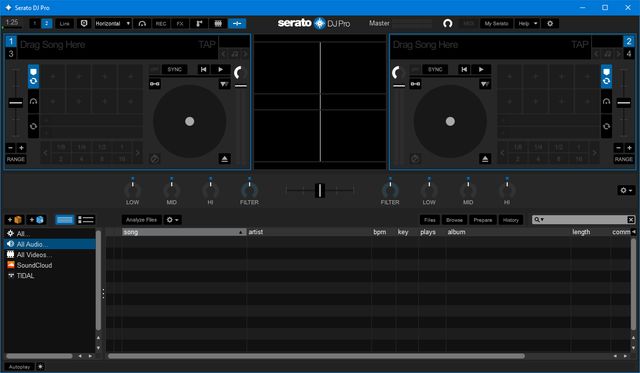Play the right deck

481,69
